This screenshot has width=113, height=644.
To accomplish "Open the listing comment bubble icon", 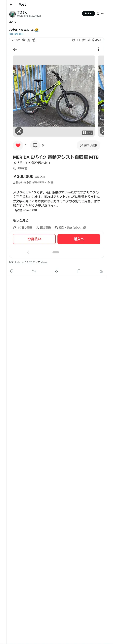I will point(35,145).
